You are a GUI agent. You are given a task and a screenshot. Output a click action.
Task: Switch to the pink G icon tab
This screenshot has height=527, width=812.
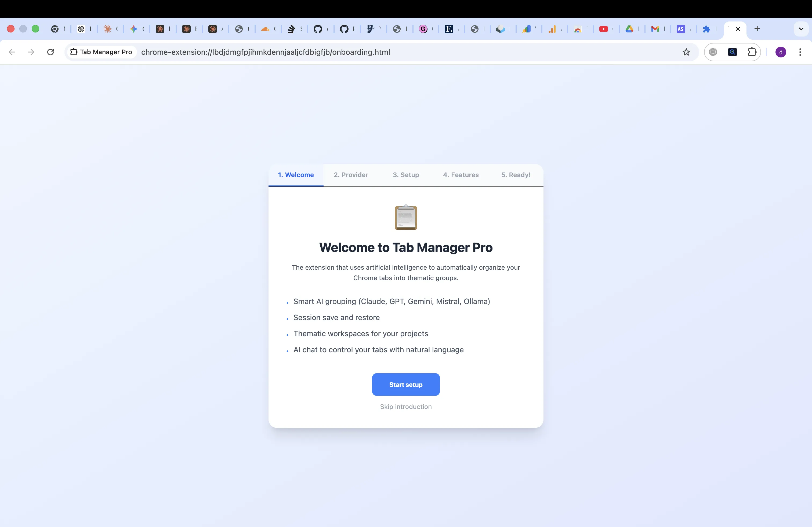click(x=423, y=29)
